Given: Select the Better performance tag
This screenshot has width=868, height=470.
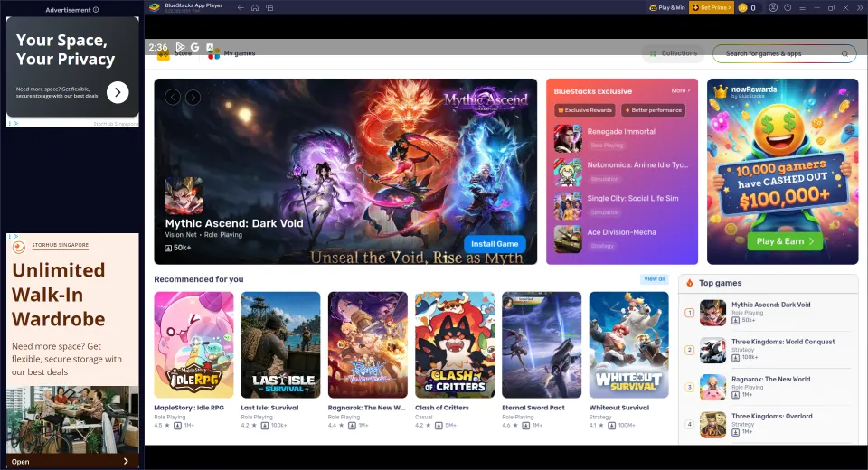Looking at the screenshot, I should click(653, 110).
